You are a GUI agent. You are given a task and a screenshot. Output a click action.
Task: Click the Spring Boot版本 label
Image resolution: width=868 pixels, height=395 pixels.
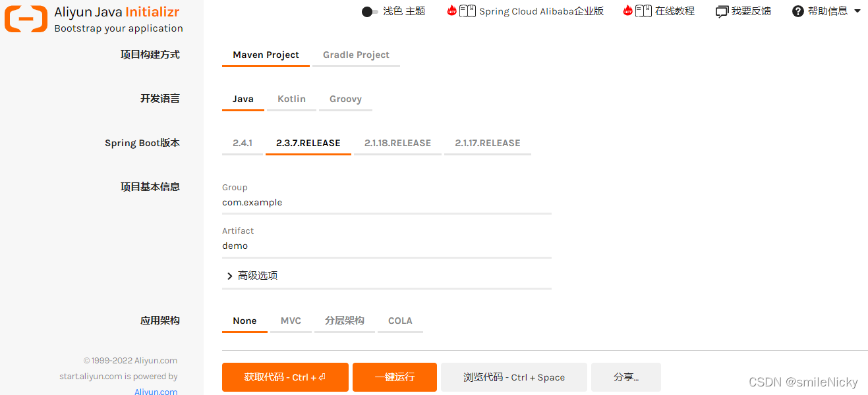click(x=142, y=143)
